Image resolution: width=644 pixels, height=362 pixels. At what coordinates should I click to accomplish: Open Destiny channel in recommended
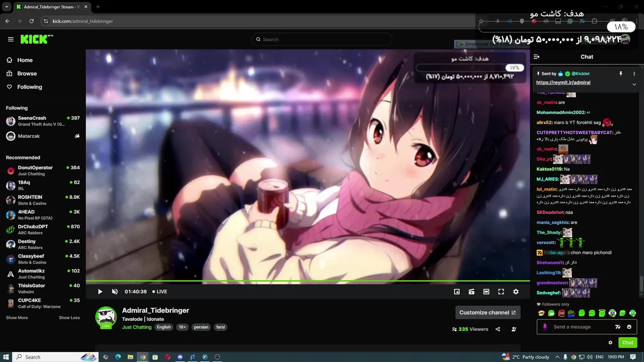coord(43,244)
